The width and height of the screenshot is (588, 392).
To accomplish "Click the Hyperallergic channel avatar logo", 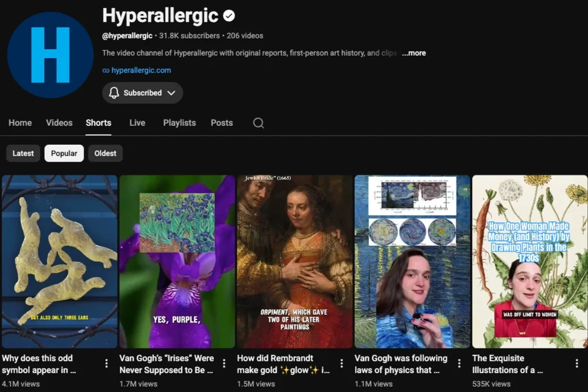I will pyautogui.click(x=50, y=55).
